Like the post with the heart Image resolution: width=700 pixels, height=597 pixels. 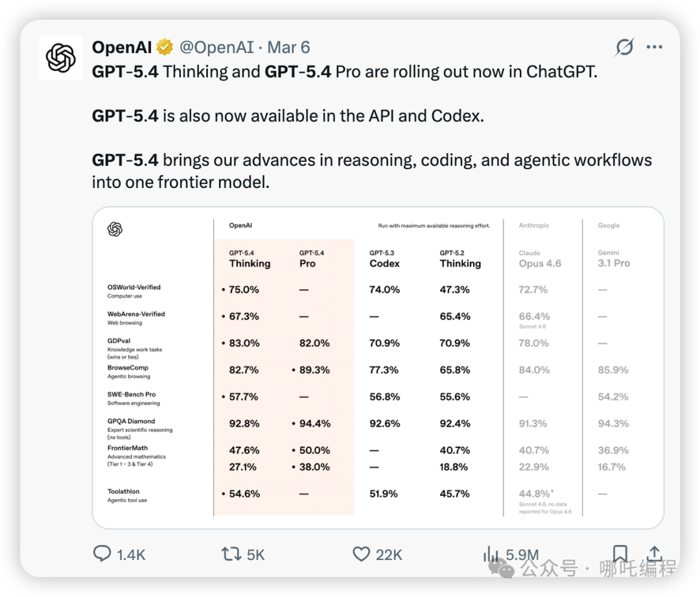tap(361, 554)
